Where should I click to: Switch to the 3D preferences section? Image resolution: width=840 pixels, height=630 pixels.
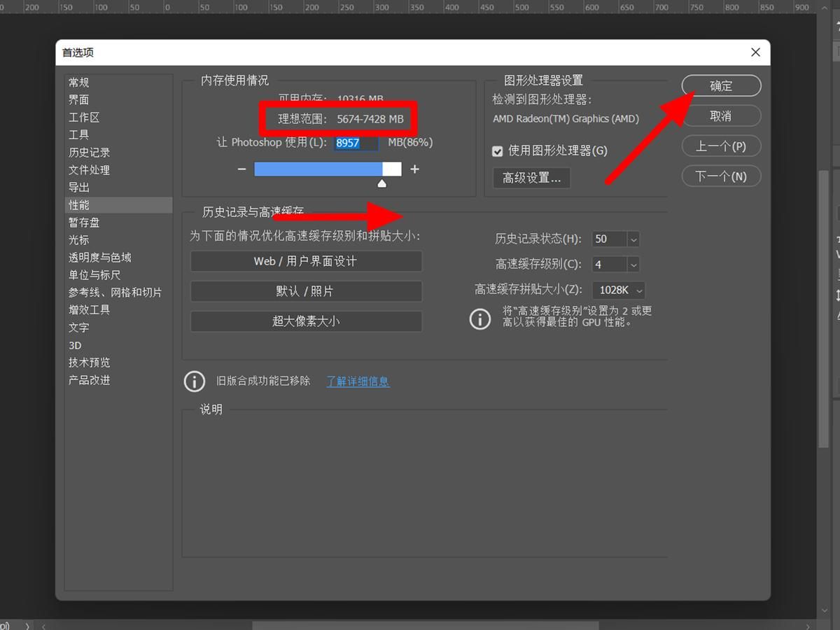[75, 345]
